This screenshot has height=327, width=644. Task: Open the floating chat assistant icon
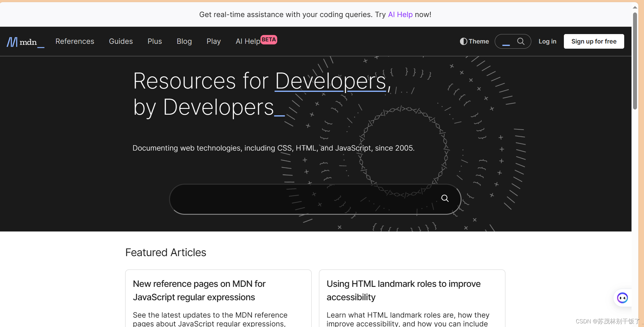click(622, 298)
